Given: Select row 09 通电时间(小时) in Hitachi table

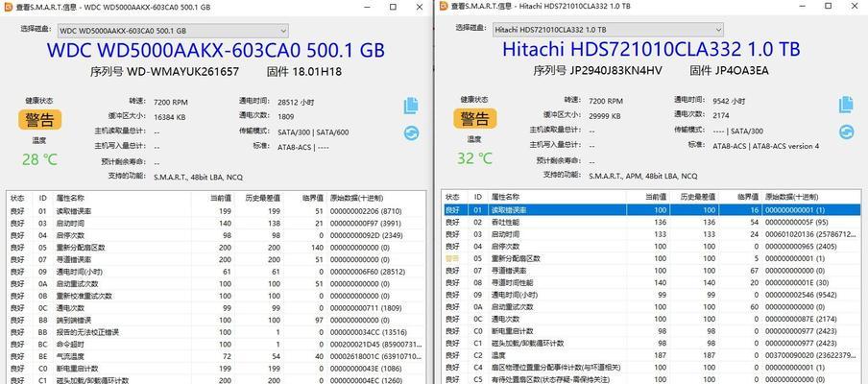Looking at the screenshot, I should 652,295.
